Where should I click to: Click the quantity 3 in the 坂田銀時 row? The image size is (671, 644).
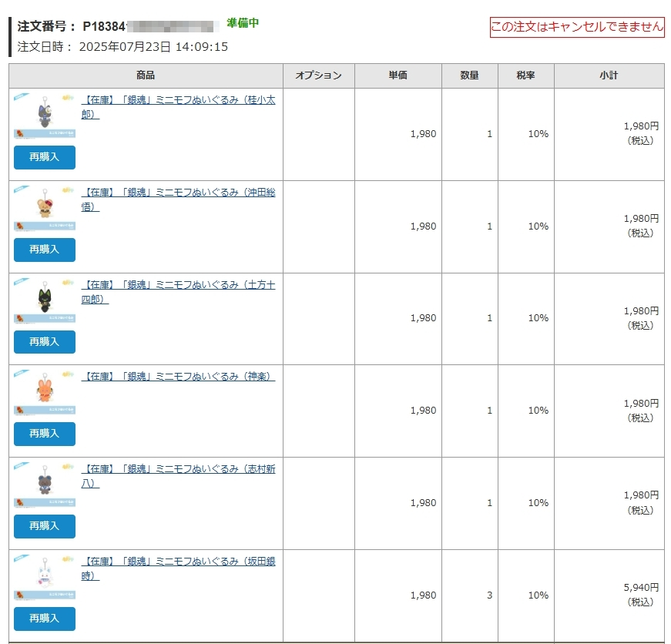tap(489, 595)
